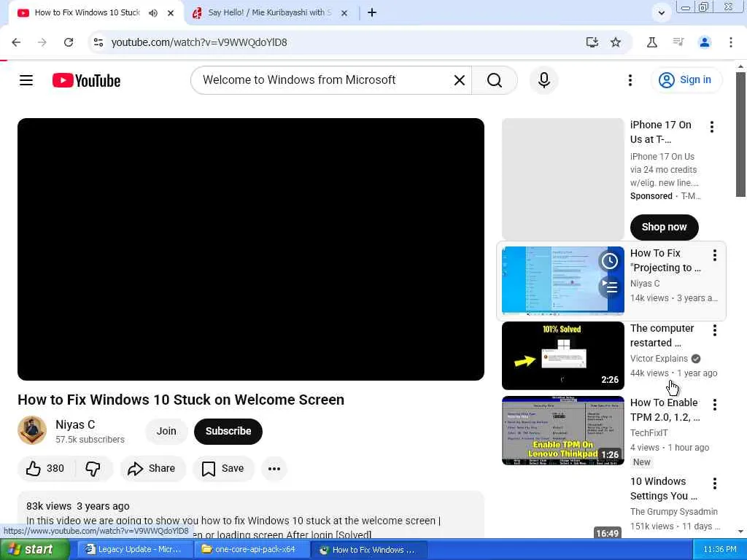The height and width of the screenshot is (560, 747).
Task: Click the Share button
Action: point(152,469)
